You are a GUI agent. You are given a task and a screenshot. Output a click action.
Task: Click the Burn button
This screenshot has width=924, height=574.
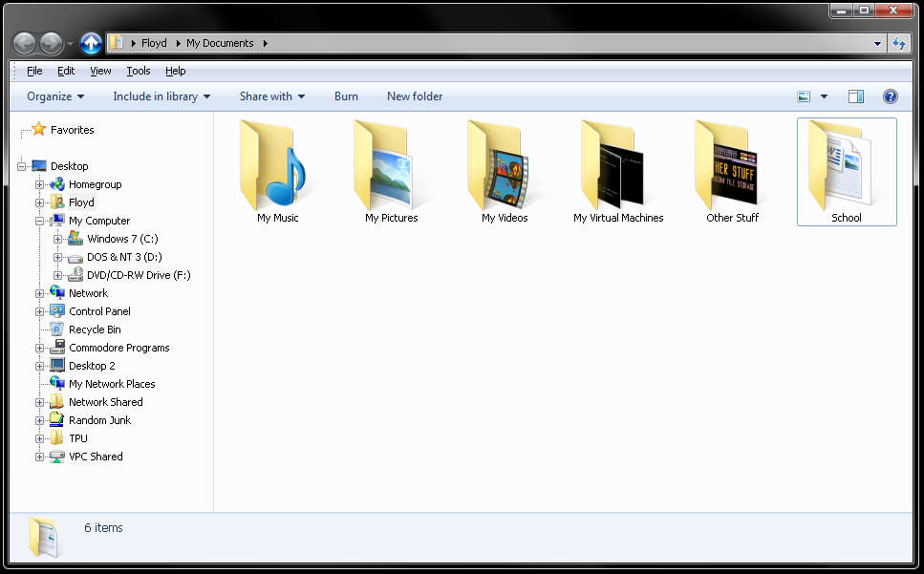[346, 96]
